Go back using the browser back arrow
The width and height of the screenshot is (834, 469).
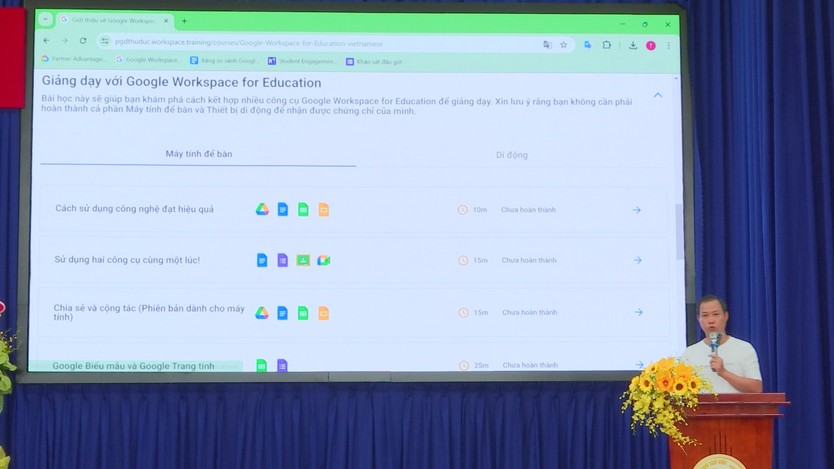point(47,40)
